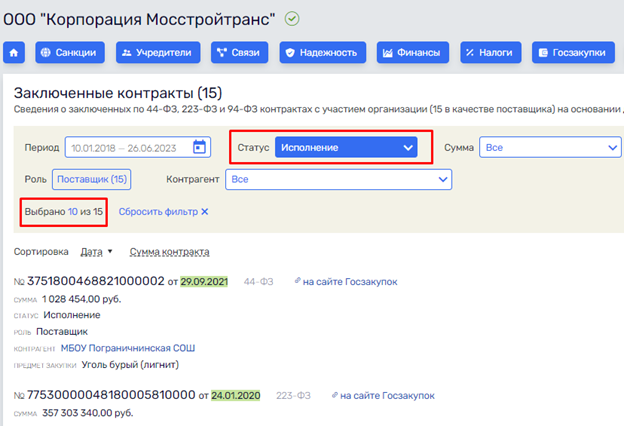Click the Уголь бурый (лигнит) text

(x=130, y=365)
